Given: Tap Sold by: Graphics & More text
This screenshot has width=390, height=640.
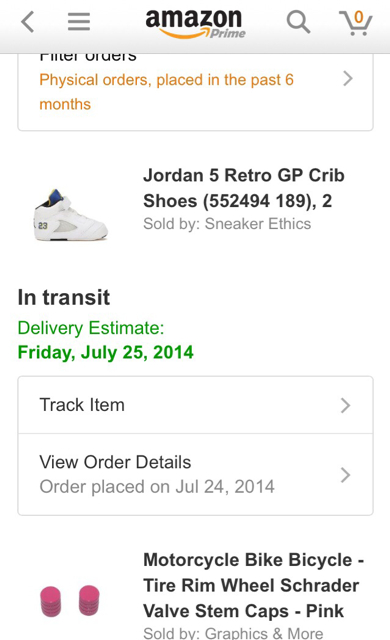Looking at the screenshot, I should [x=233, y=633].
